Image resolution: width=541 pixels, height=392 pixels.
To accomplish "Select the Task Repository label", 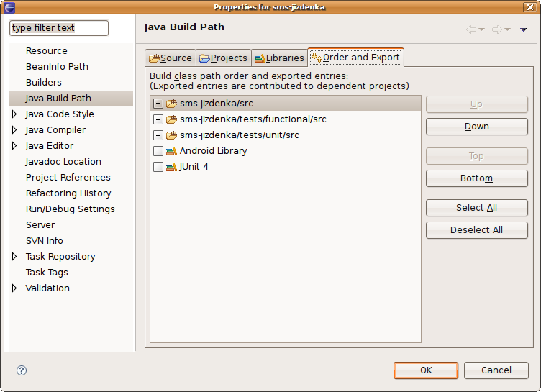I will [x=60, y=256].
